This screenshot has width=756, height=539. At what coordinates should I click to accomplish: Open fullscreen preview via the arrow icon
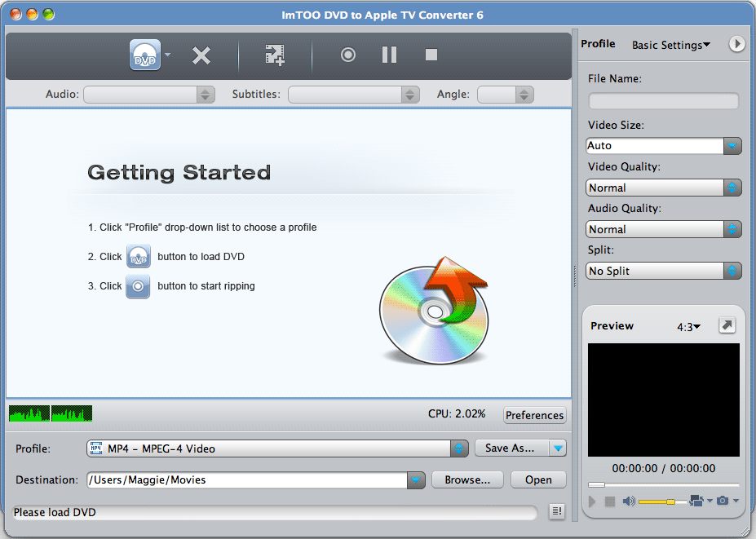pyautogui.click(x=727, y=325)
